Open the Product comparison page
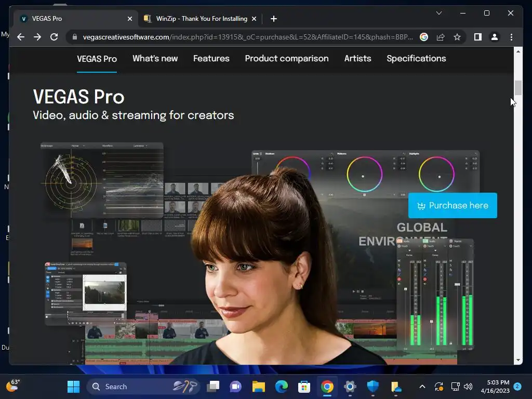 [x=287, y=58]
